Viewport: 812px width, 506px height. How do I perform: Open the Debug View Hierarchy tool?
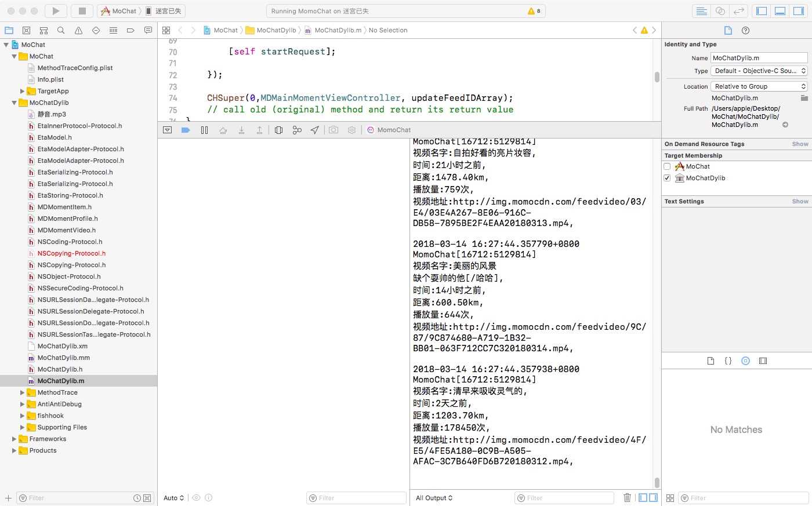point(278,130)
